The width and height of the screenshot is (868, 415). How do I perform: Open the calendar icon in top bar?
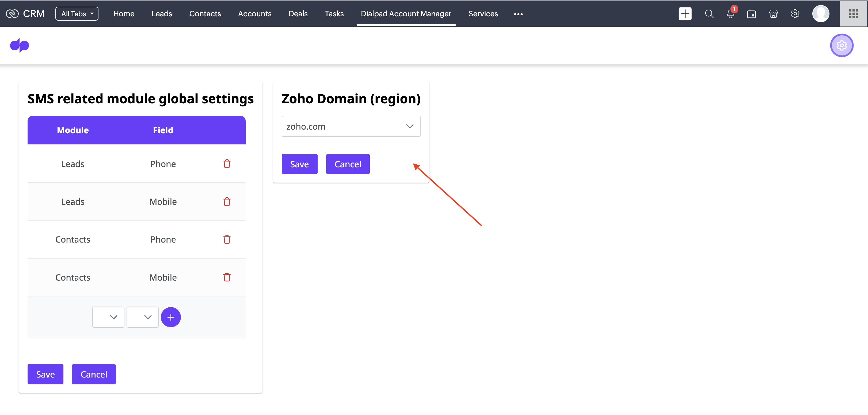751,14
